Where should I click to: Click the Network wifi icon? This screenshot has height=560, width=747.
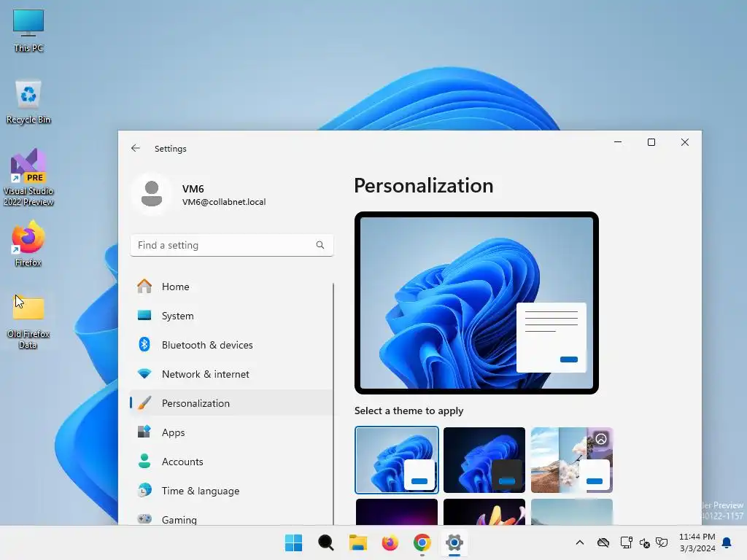144,374
